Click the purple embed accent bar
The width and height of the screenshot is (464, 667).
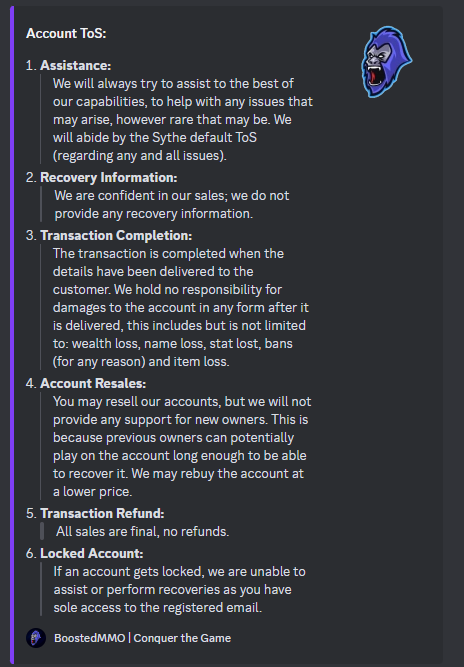pyautogui.click(x=12, y=335)
